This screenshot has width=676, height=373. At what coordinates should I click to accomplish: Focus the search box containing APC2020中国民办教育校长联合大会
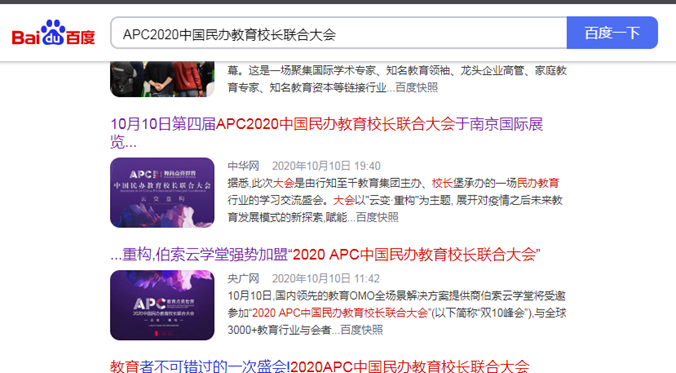(x=339, y=33)
